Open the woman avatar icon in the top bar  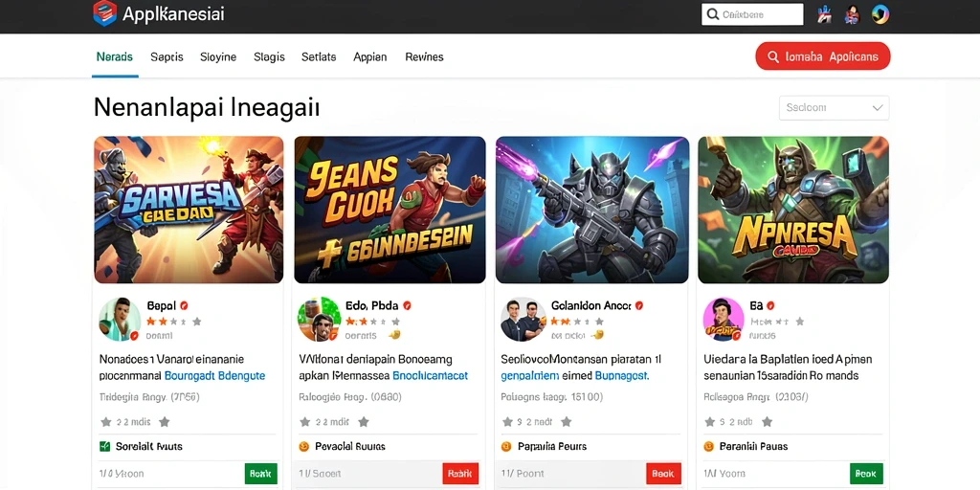(x=852, y=14)
